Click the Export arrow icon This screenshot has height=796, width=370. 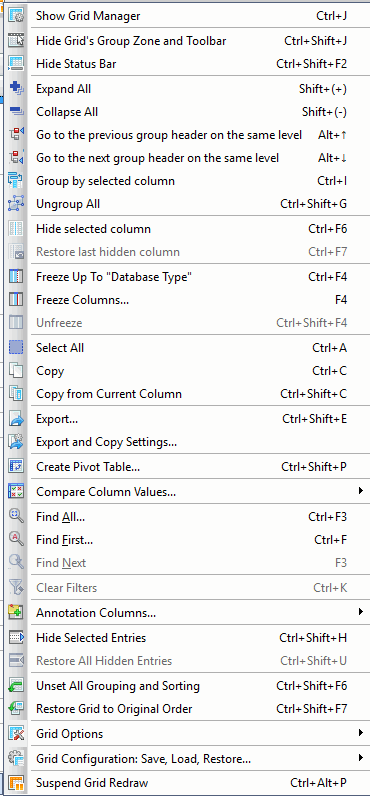click(16, 419)
